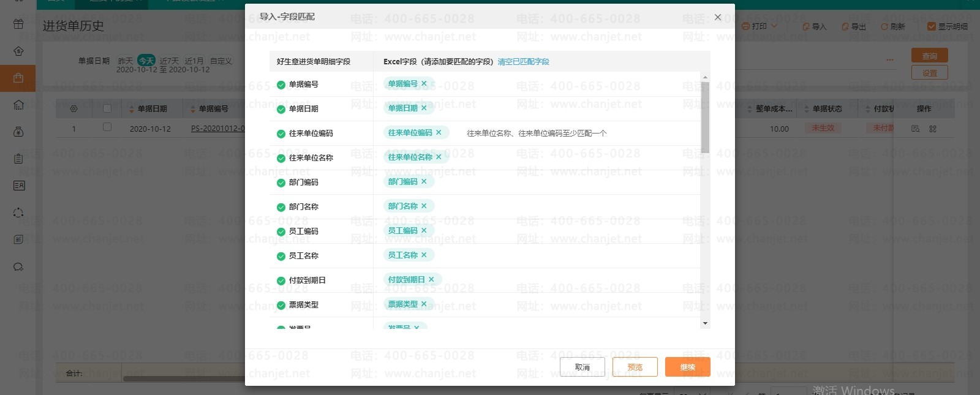The image size is (980, 395).
Task: Select the 昨天 date filter
Action: point(126,61)
